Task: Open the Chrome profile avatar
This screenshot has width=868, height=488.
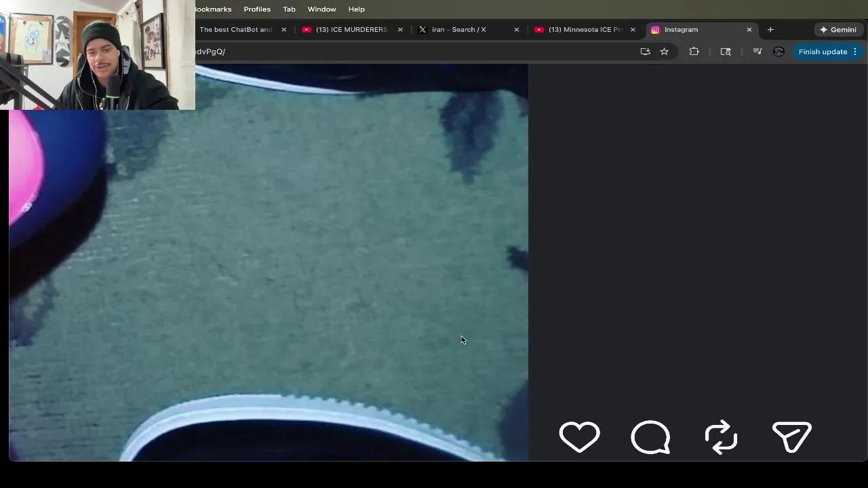Action: point(778,52)
